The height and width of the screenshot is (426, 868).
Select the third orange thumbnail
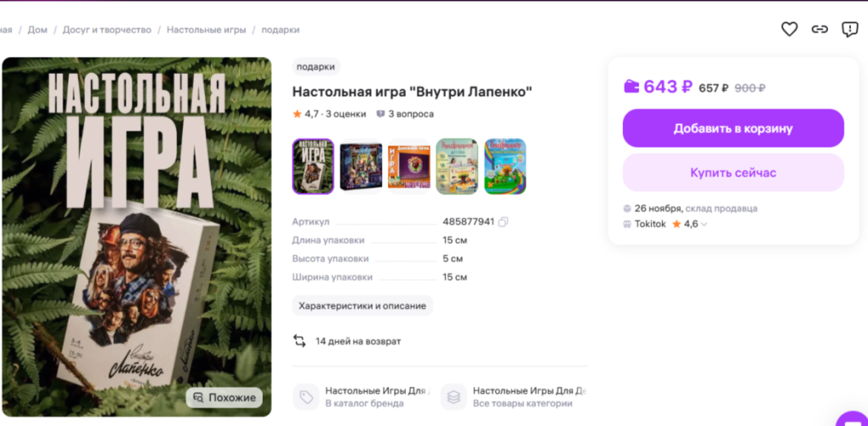click(x=409, y=167)
